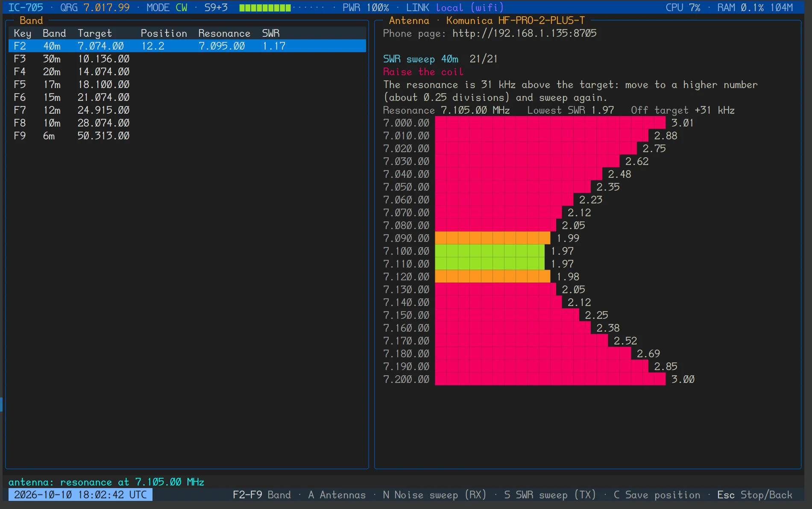812x509 pixels.
Task: Start the 'N Noise sweep (RX)' action
Action: (434, 495)
